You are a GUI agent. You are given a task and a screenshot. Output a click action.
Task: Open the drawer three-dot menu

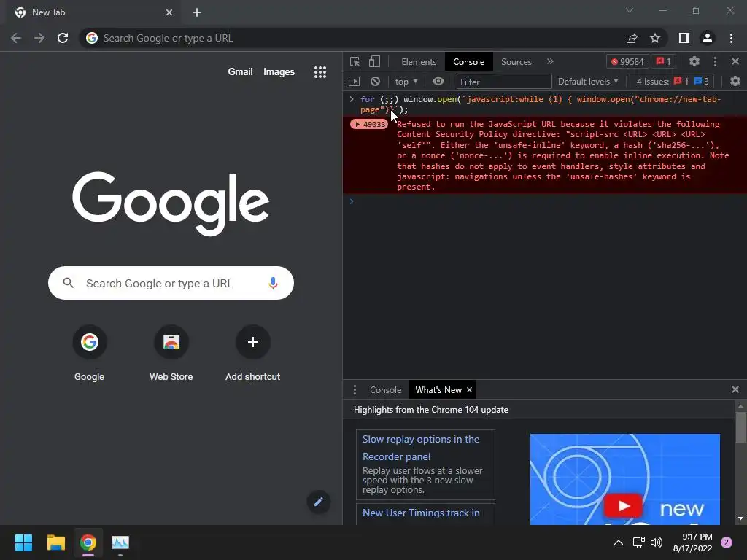point(355,390)
